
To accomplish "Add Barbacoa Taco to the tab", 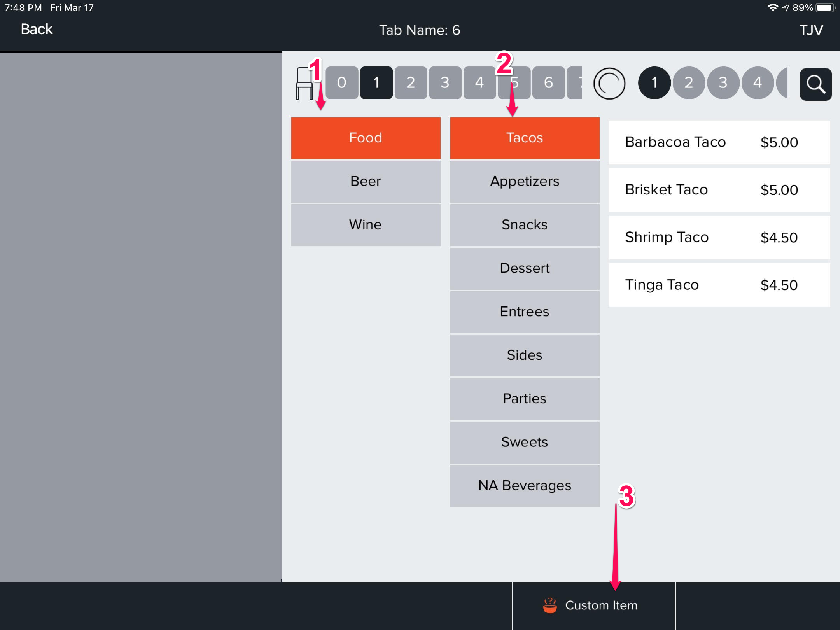I will [x=719, y=142].
